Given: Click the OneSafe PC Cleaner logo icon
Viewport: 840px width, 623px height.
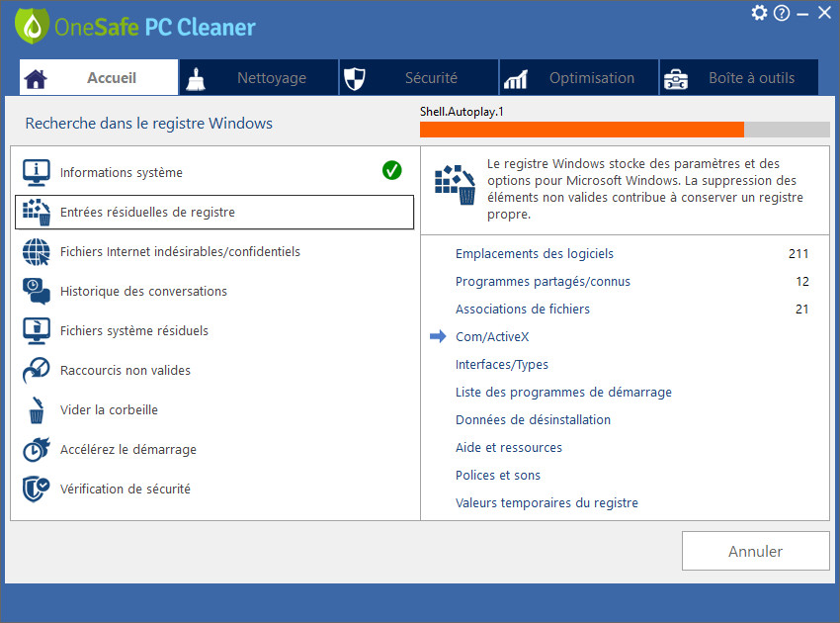Looking at the screenshot, I should tap(33, 26).
